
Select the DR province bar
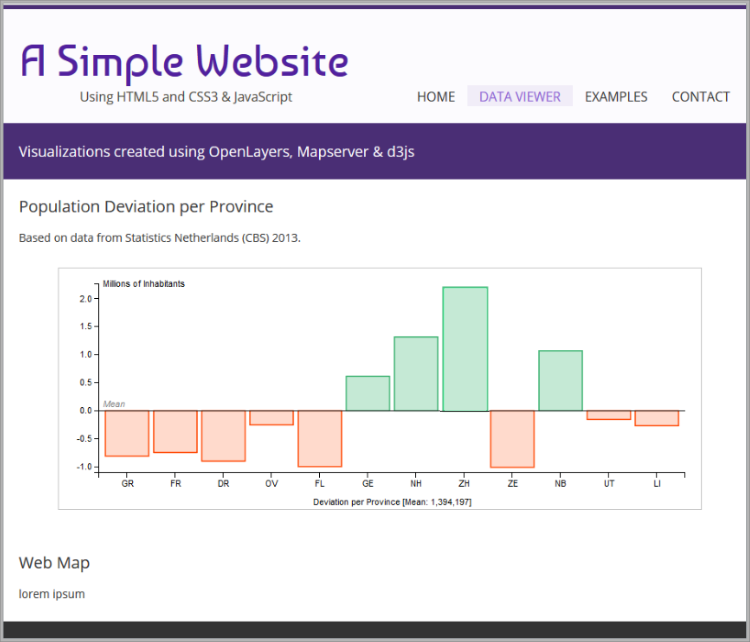pos(223,436)
